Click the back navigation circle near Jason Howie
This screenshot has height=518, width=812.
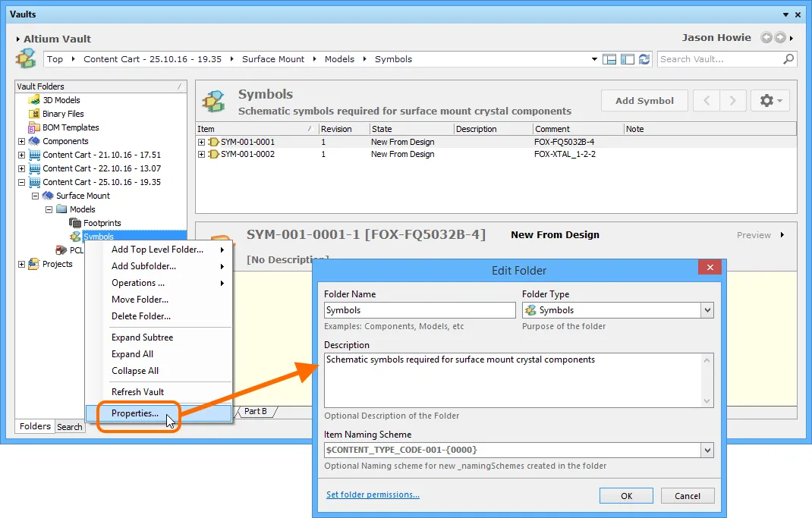point(766,37)
